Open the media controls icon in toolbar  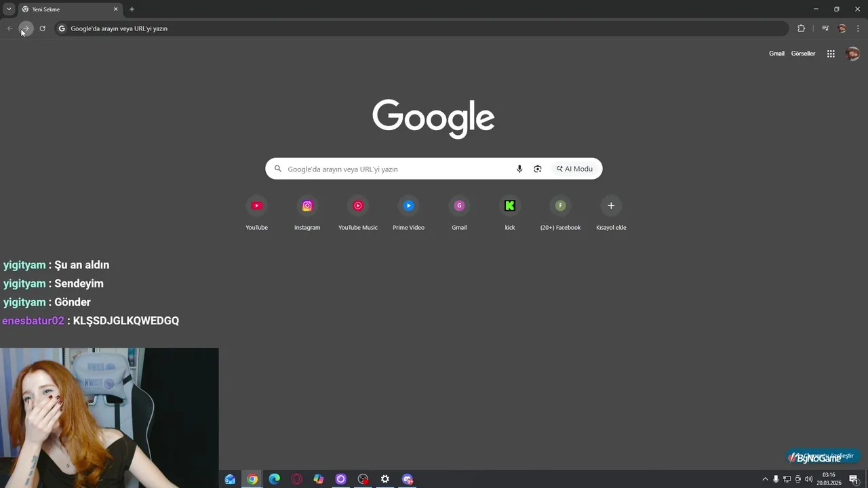825,28
